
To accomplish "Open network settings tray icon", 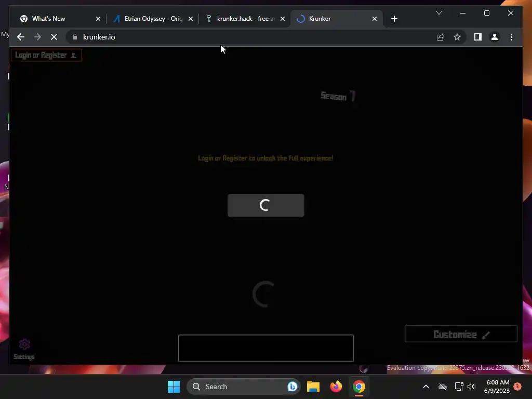I will pos(459,387).
